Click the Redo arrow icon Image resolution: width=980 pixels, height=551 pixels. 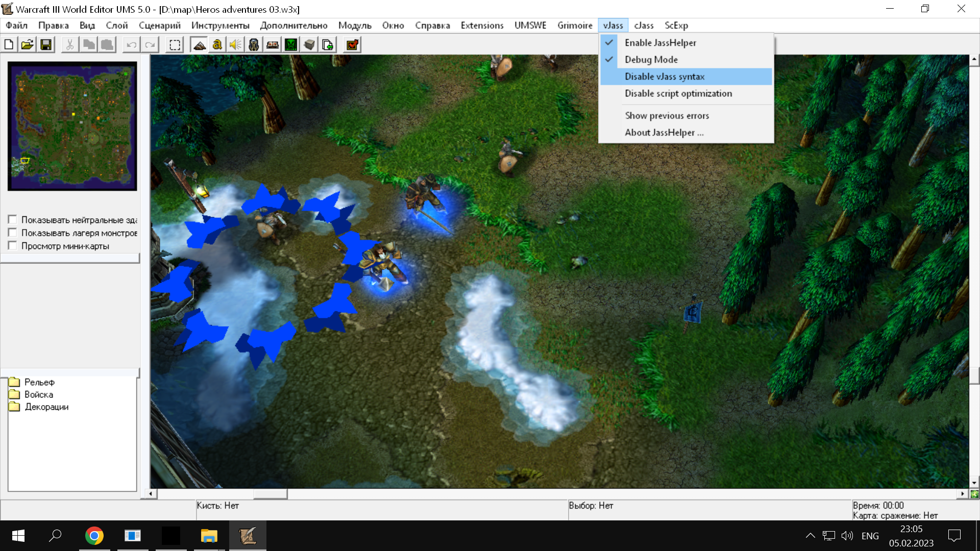[x=150, y=45]
